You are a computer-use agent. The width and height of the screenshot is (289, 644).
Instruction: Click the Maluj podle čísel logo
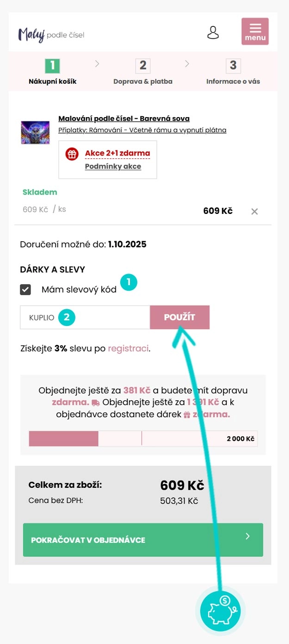click(51, 35)
